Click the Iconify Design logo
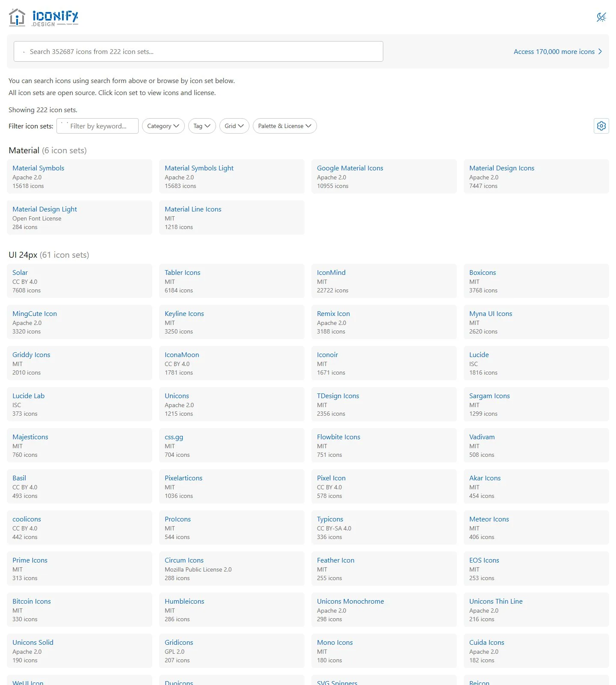Viewport: 616px width, 685px height. tap(44, 18)
